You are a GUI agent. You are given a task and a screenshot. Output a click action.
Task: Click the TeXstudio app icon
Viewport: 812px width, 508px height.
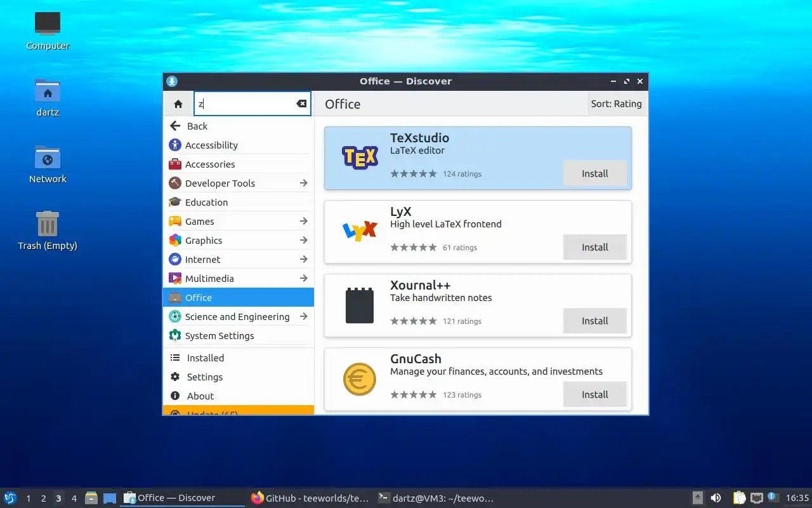[360, 157]
